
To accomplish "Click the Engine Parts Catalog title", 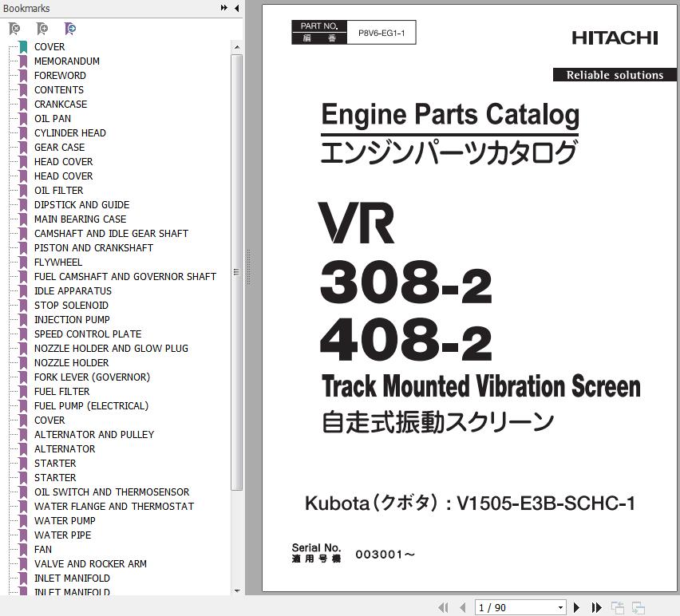I will [450, 115].
